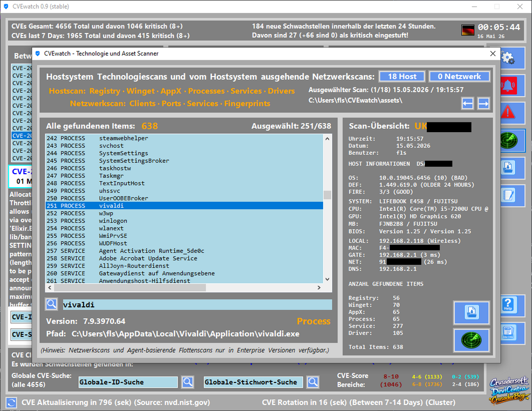Screen dimensions: 532x411
Task: Select row 243 svchost
Action: tap(184, 146)
